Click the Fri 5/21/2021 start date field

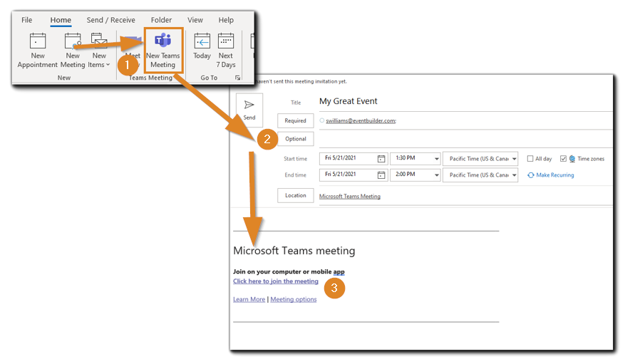point(353,158)
